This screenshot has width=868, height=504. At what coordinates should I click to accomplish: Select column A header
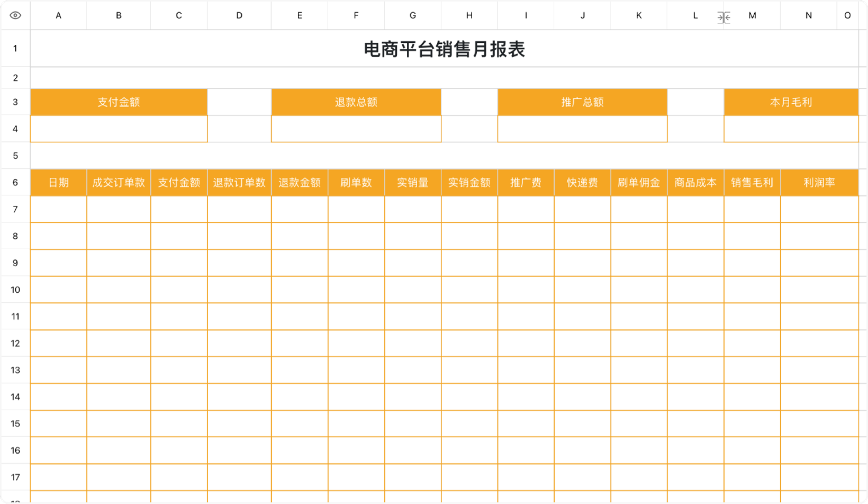[58, 15]
